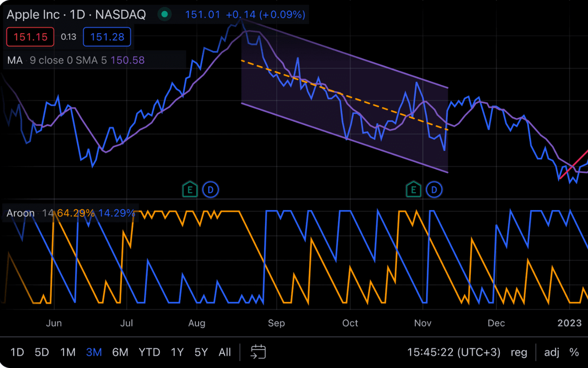Image resolution: width=588 pixels, height=368 pixels.
Task: Select the 1D time range
Action: pos(17,352)
